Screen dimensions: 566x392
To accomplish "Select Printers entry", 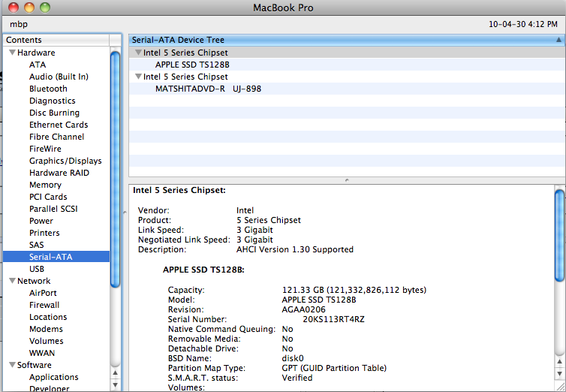I will pyautogui.click(x=44, y=233).
